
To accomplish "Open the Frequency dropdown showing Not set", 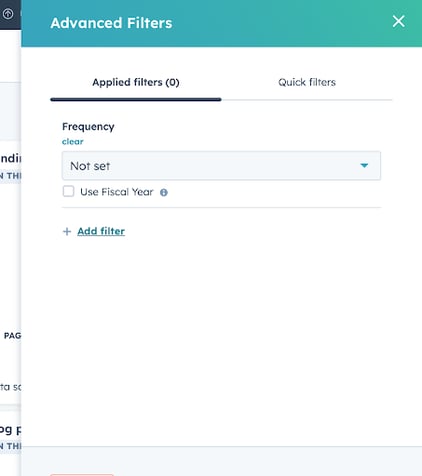I will 221,166.
